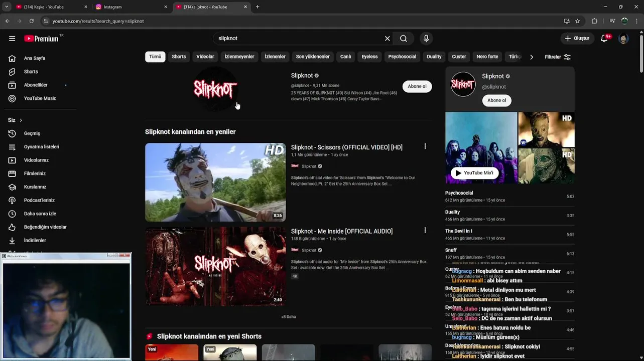Subscribe via Abone ol in right panel

(x=497, y=100)
